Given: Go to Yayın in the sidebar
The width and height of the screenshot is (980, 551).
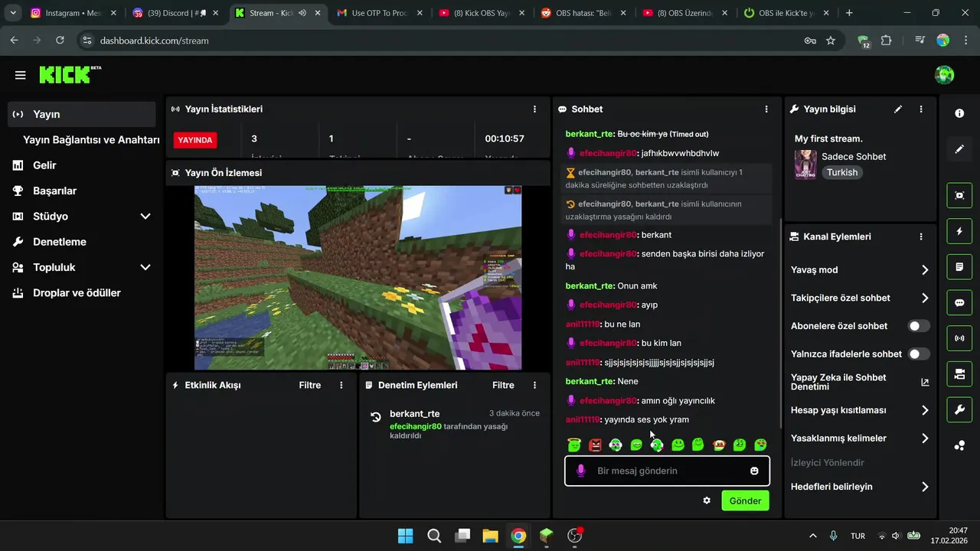Looking at the screenshot, I should 81,114.
